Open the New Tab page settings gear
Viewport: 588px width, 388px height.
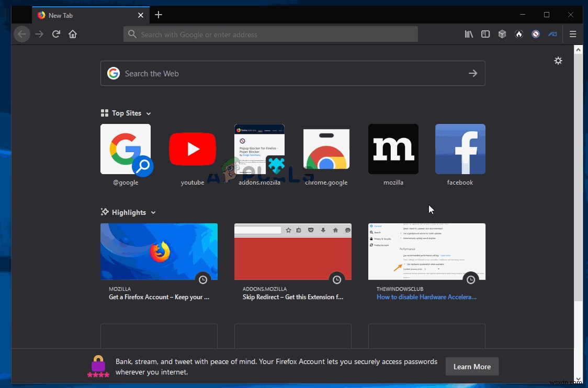coord(558,61)
